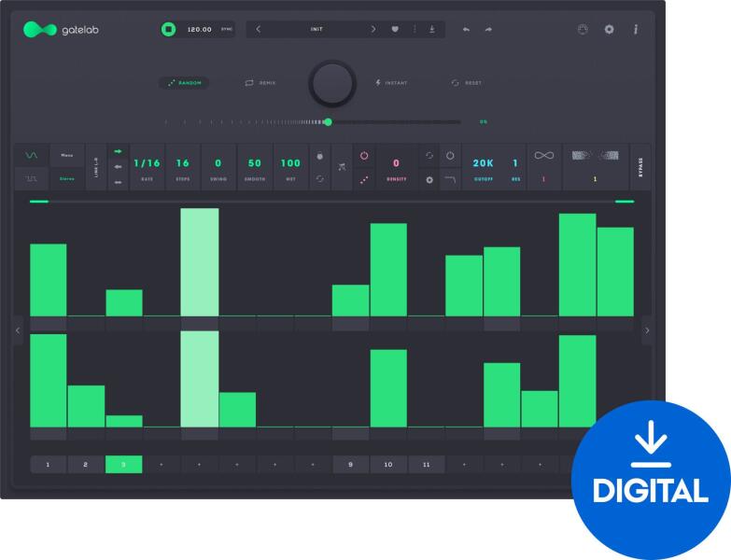
Task: Toggle the SYNC tempo button
Action: [x=227, y=29]
